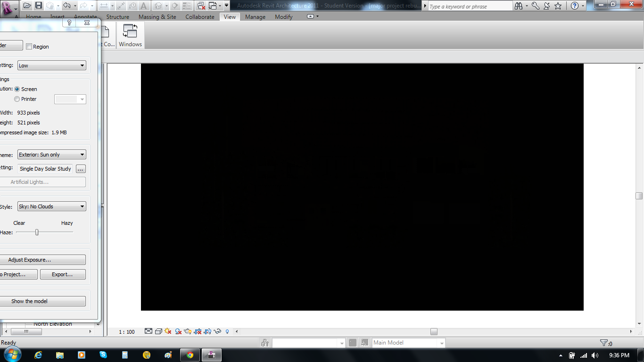644x362 pixels.
Task: Expand the Switch Windows dropdown arrow
Action: pos(221,6)
